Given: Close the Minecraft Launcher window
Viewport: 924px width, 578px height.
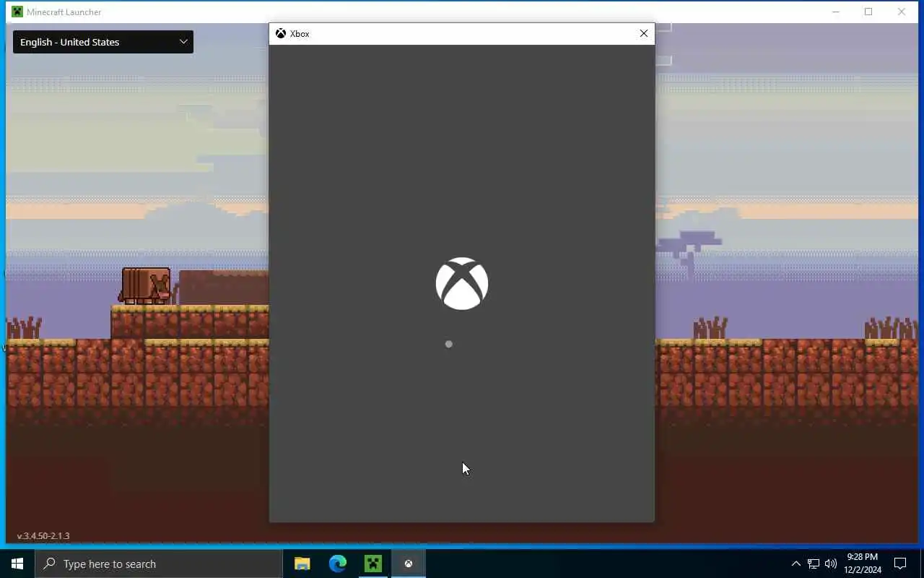Looking at the screenshot, I should coord(902,12).
